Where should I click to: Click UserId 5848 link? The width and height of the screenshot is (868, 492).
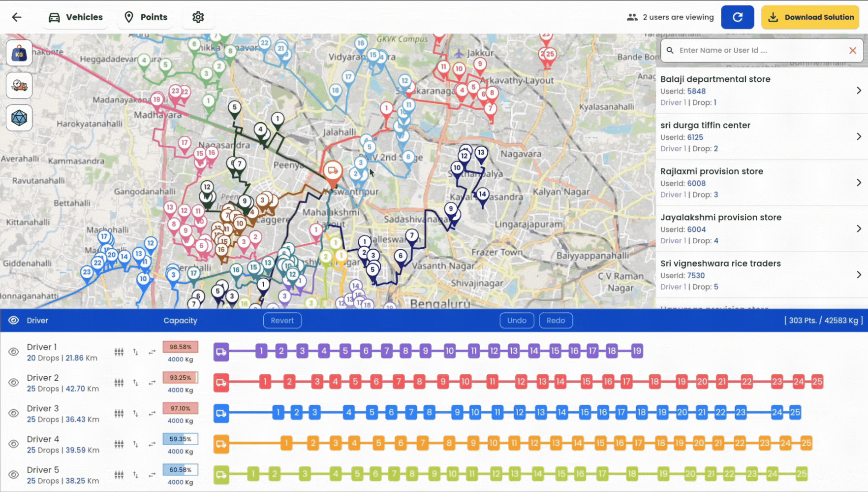coord(696,91)
